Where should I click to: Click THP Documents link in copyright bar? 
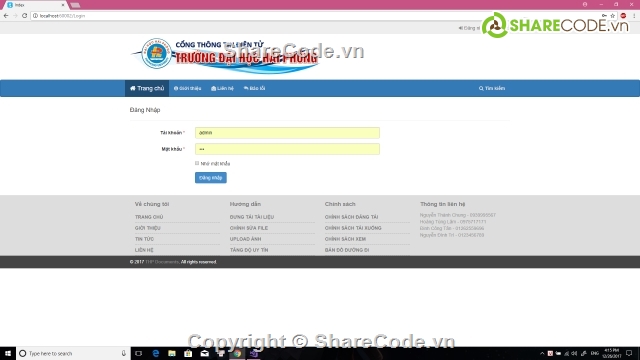pyautogui.click(x=162, y=262)
